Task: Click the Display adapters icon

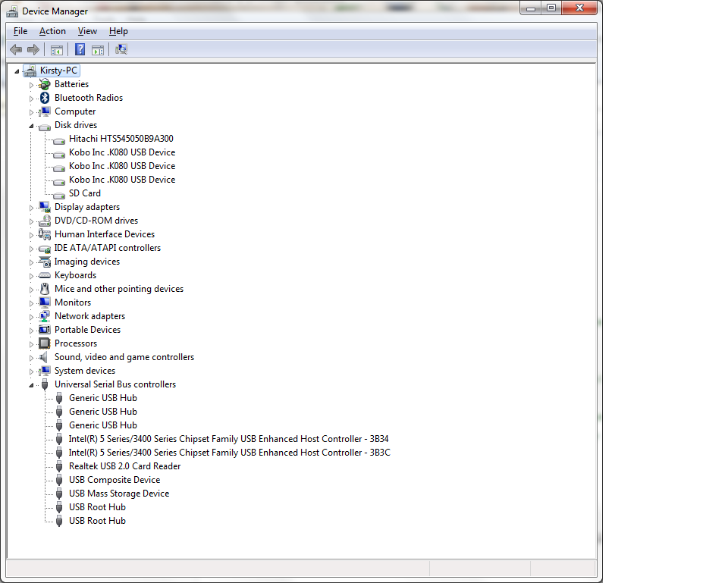Action: [x=45, y=207]
